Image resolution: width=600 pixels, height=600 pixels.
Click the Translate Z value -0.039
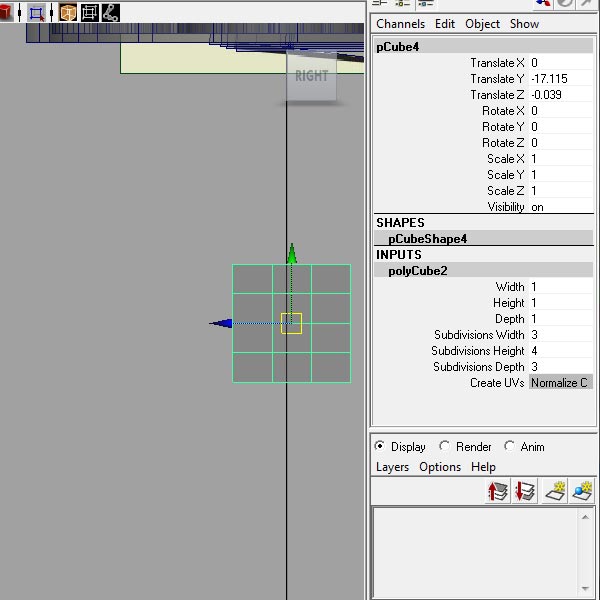(561, 95)
